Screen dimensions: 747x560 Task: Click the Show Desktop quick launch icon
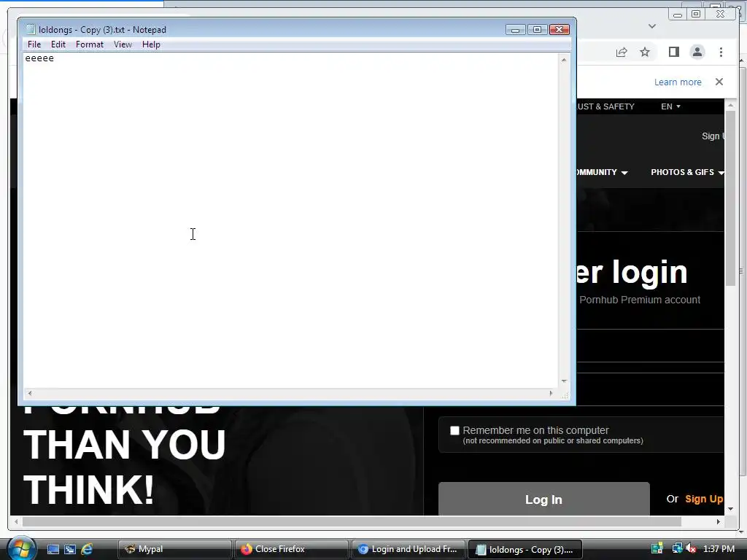click(x=53, y=550)
